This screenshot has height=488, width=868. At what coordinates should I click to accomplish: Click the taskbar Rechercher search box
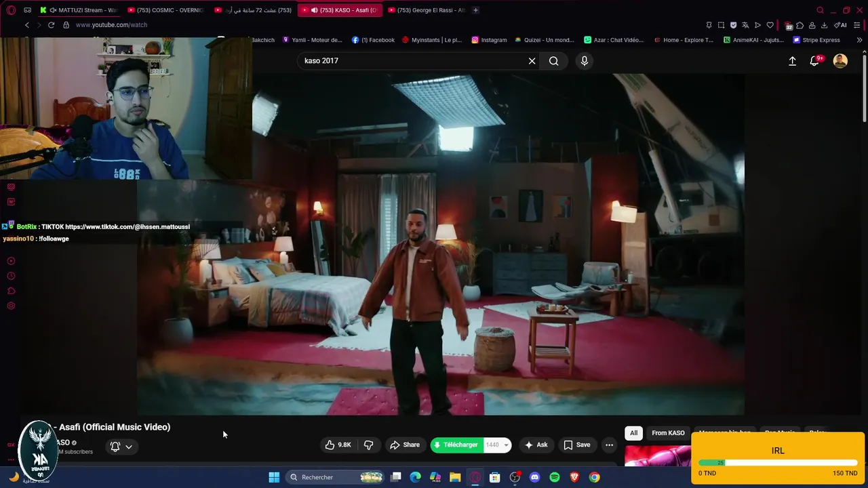336,477
